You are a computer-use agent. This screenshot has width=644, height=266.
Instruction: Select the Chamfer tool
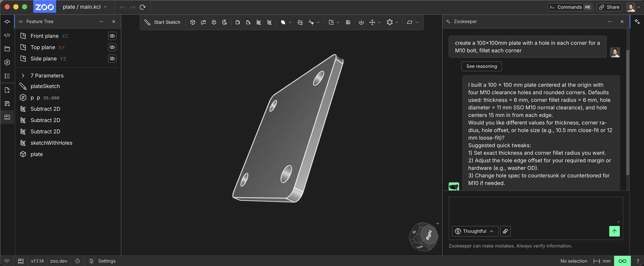[x=248, y=22]
